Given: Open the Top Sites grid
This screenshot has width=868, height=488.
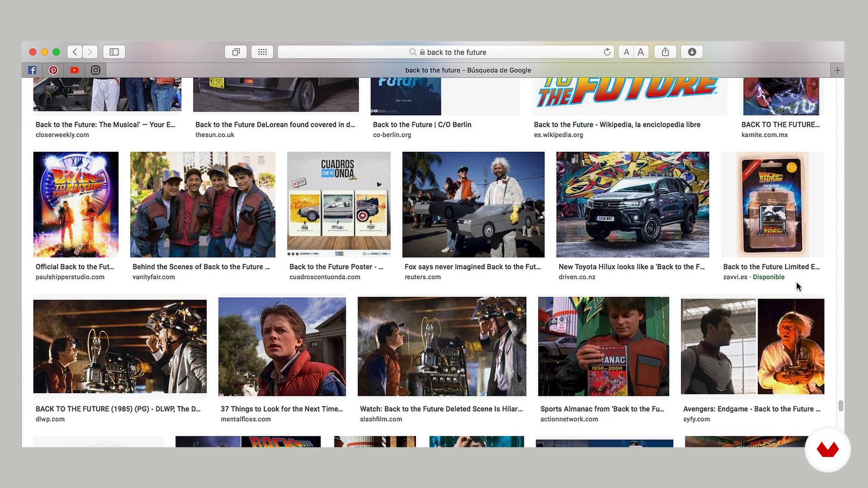Looking at the screenshot, I should click(x=262, y=52).
